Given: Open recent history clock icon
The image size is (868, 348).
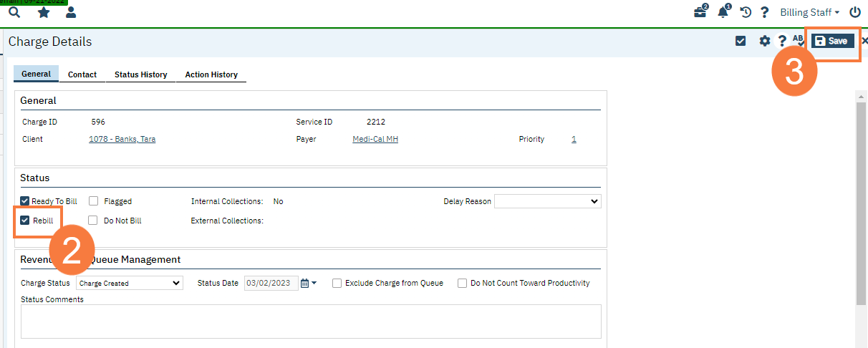Looking at the screenshot, I should tap(746, 12).
